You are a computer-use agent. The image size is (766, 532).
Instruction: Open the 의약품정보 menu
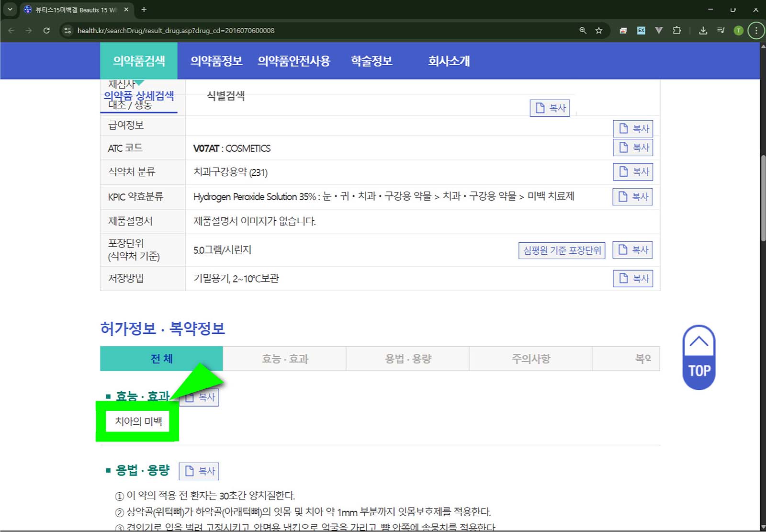(x=216, y=61)
